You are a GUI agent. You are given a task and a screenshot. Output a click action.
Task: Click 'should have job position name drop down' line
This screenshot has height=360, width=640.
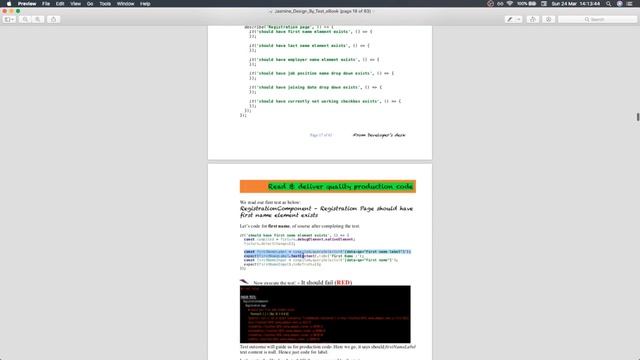pos(321,73)
